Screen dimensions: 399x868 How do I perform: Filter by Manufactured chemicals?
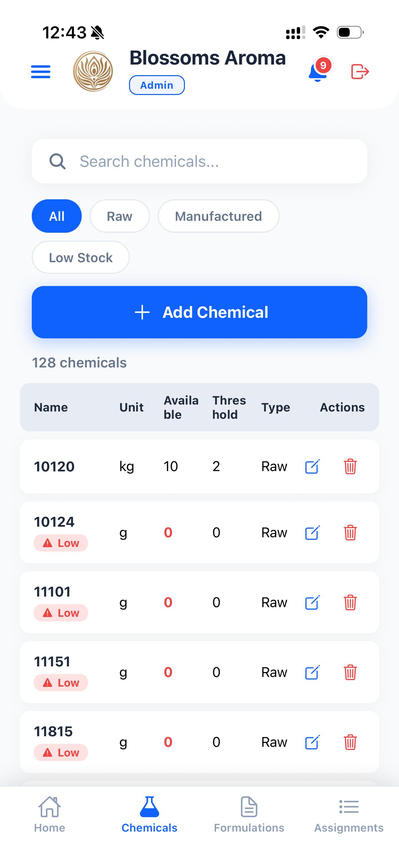tap(219, 216)
